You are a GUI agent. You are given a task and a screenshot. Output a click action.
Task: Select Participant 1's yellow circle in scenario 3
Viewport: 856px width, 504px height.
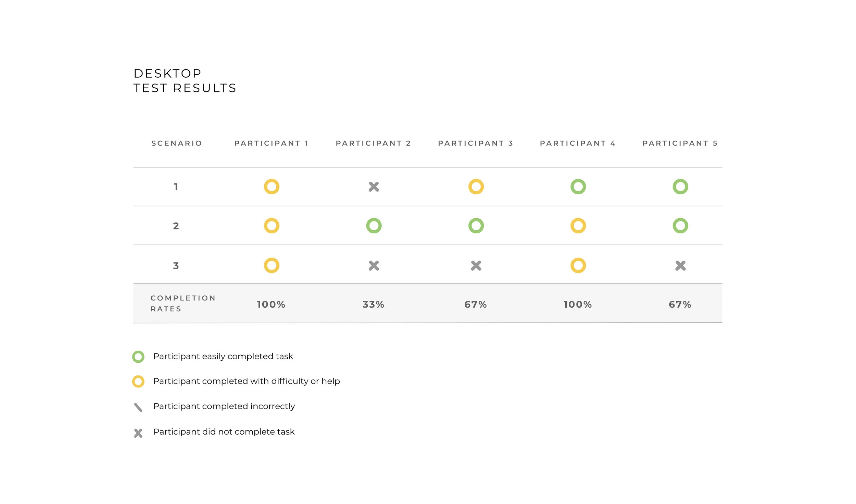click(x=272, y=265)
